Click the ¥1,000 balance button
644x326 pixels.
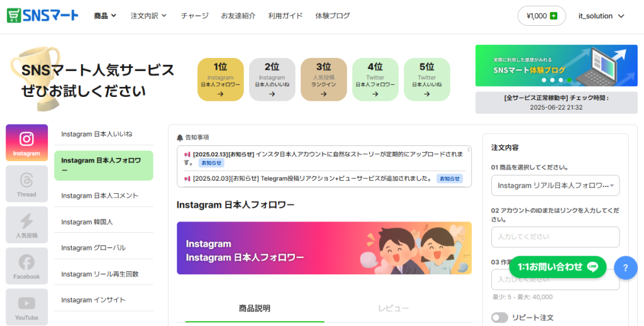(541, 16)
